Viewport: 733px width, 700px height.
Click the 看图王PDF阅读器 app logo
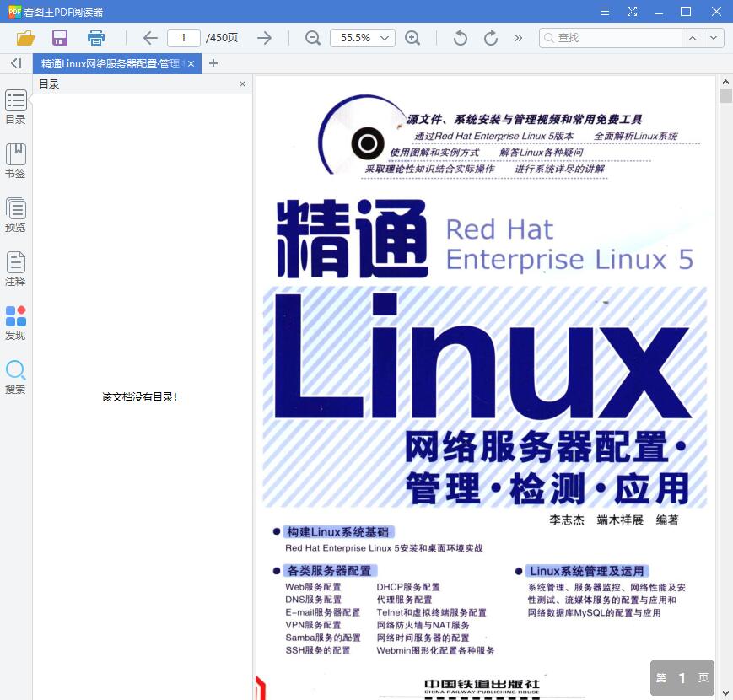pos(14,11)
